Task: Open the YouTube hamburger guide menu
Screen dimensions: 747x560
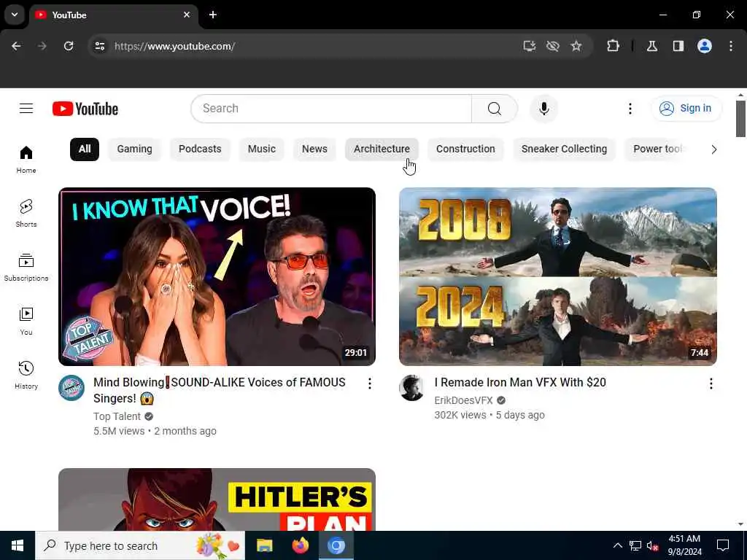Action: (x=26, y=109)
